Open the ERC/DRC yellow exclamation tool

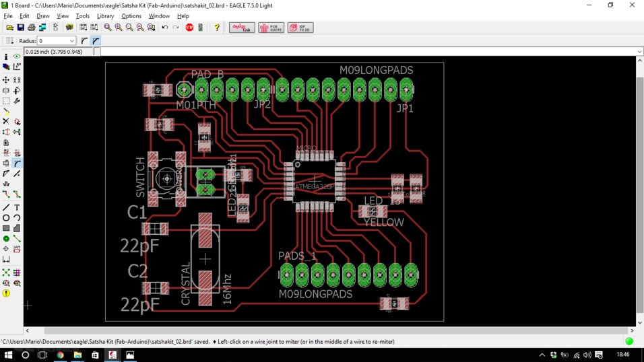6,293
